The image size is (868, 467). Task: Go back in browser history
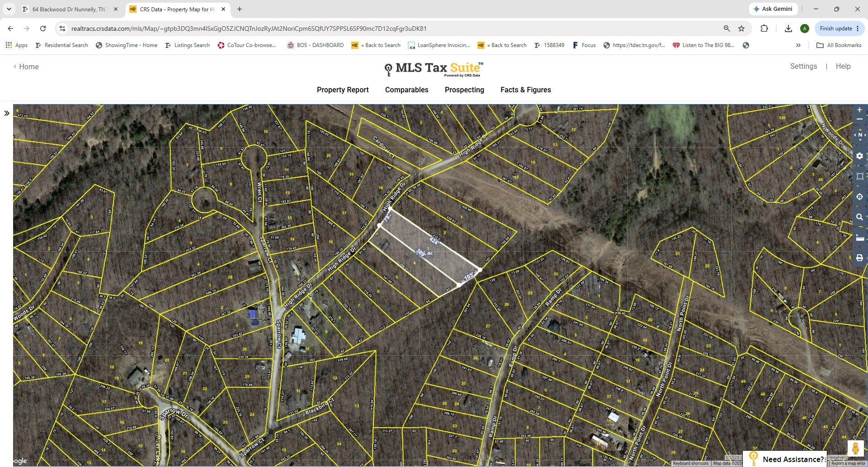(x=10, y=29)
